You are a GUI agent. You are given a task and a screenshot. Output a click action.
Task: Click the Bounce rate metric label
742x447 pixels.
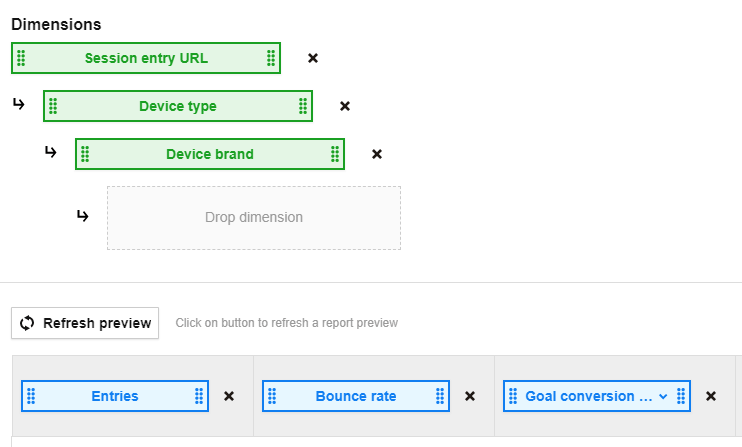point(356,396)
